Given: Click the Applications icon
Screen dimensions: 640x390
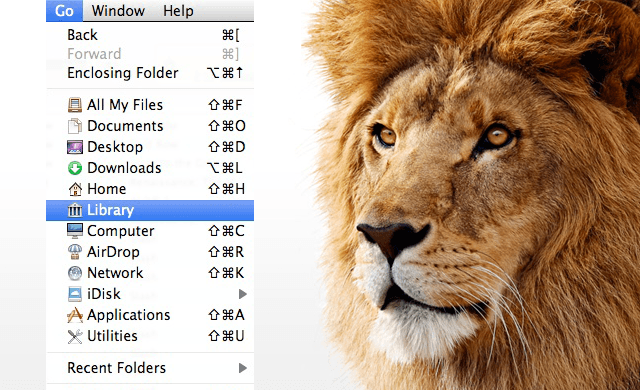Looking at the screenshot, I should (x=75, y=315).
